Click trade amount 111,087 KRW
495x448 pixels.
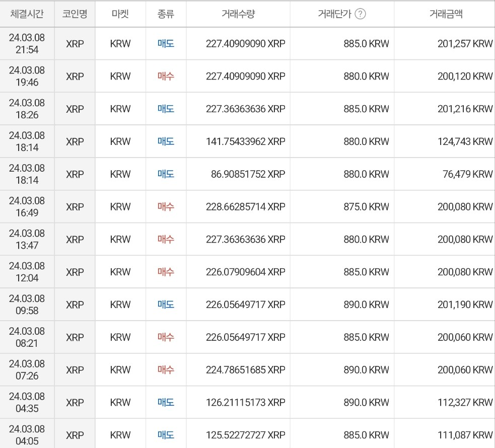point(465,435)
